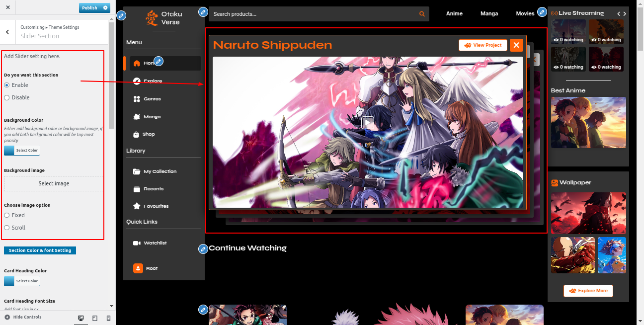Go back with the left chevron
The width and height of the screenshot is (644, 325).
7,32
